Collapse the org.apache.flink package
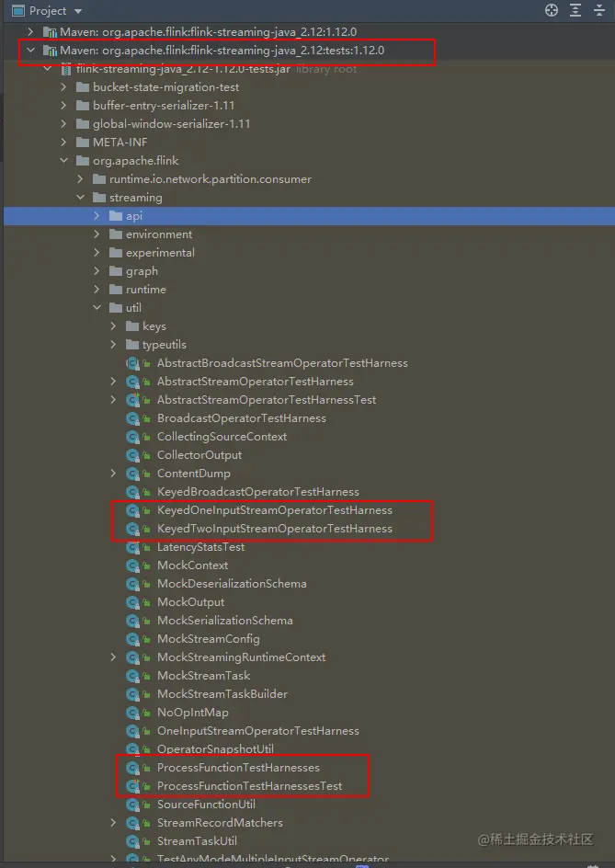 pos(63,161)
